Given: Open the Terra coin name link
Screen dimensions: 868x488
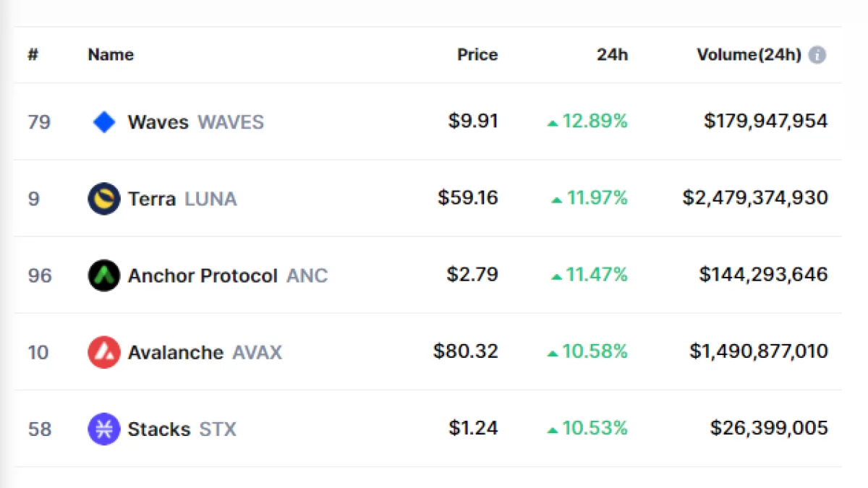Looking at the screenshot, I should pyautogui.click(x=151, y=199).
